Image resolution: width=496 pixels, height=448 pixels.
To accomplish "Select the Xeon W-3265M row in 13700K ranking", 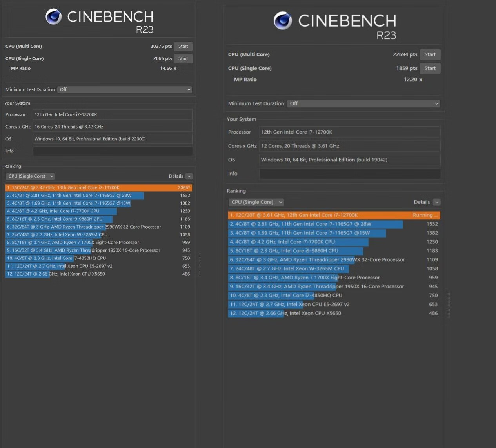I will click(98, 235).
